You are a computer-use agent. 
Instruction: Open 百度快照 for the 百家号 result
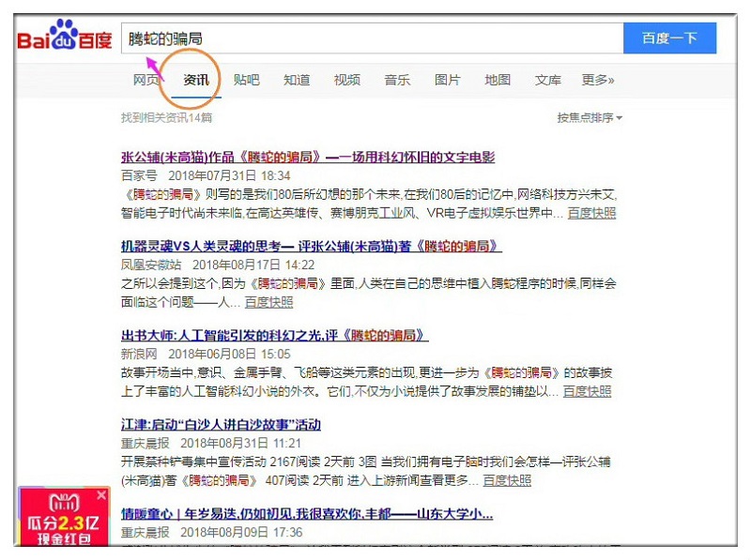591,213
